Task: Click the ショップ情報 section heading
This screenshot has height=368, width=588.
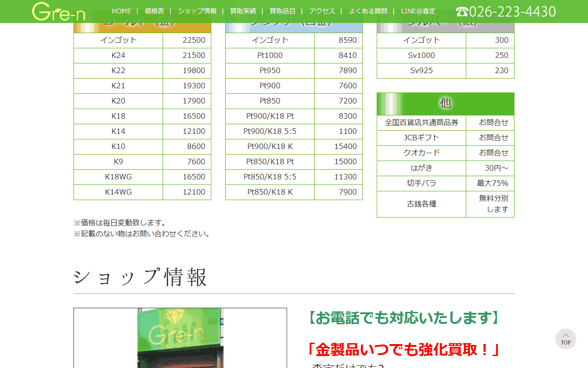Action: pos(140,277)
